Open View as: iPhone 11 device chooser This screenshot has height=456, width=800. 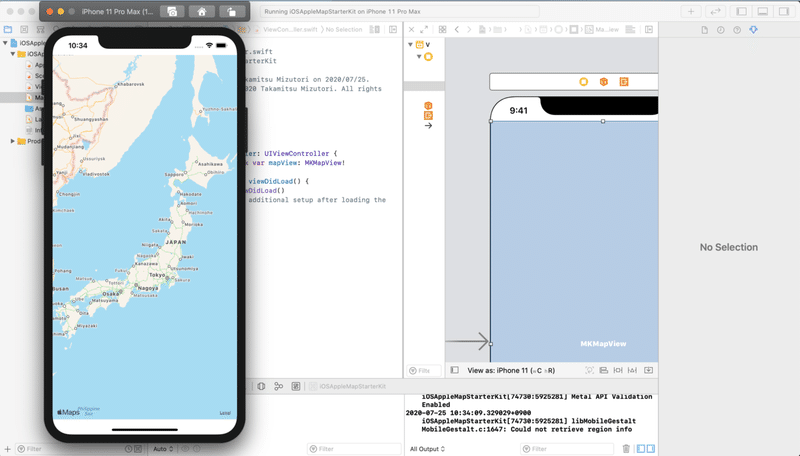coord(511,370)
